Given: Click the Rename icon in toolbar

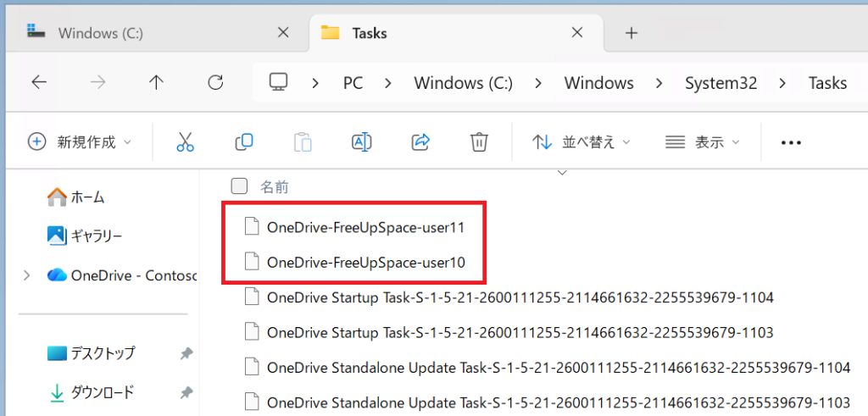Looking at the screenshot, I should coord(362,142).
